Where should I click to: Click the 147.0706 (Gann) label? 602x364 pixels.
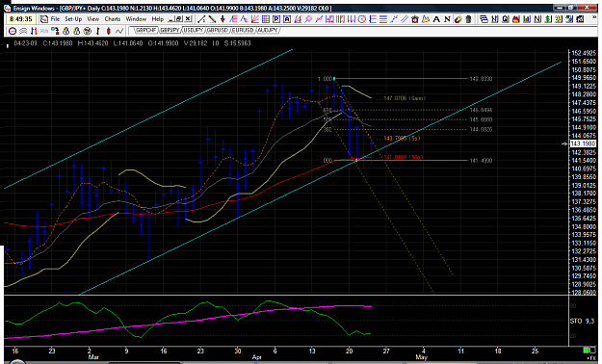pyautogui.click(x=405, y=98)
